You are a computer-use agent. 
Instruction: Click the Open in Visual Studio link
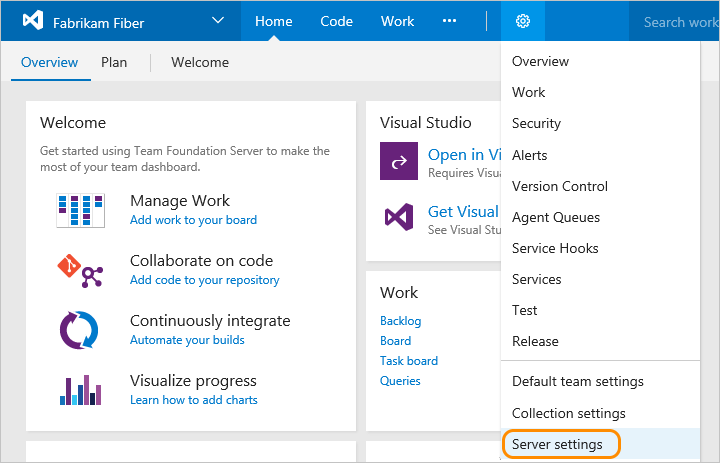464,155
